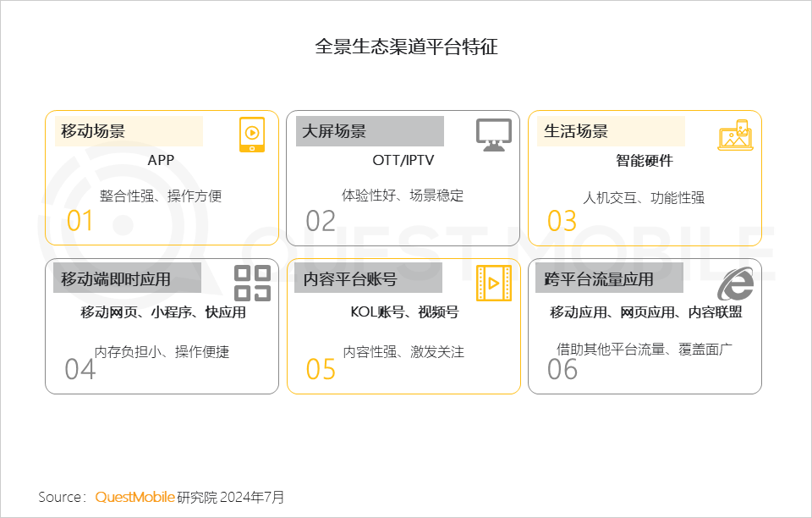The image size is (812, 518).
Task: Click the number 06 label
Action: [562, 370]
